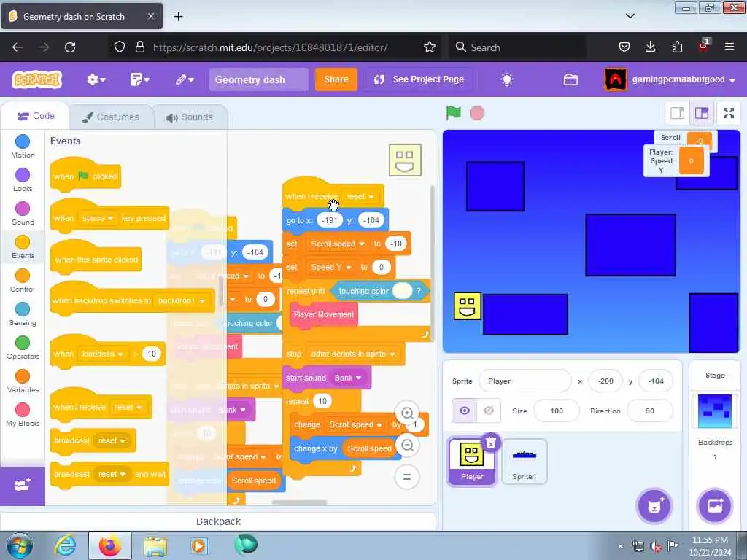Select the Motion block category

[x=23, y=146]
